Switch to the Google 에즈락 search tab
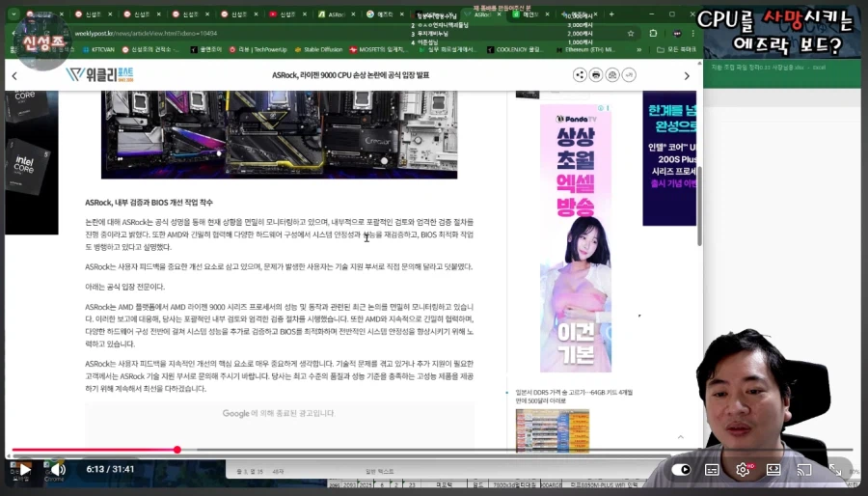 pyautogui.click(x=385, y=14)
